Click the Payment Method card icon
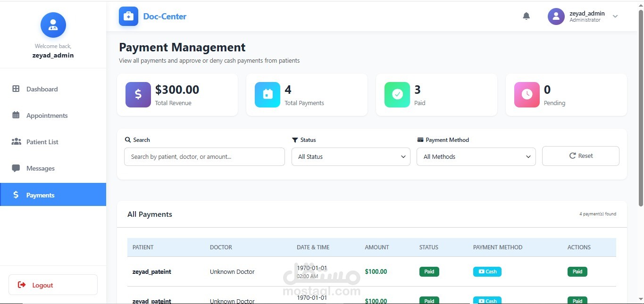Screen dimensions: 644x304 [420, 140]
